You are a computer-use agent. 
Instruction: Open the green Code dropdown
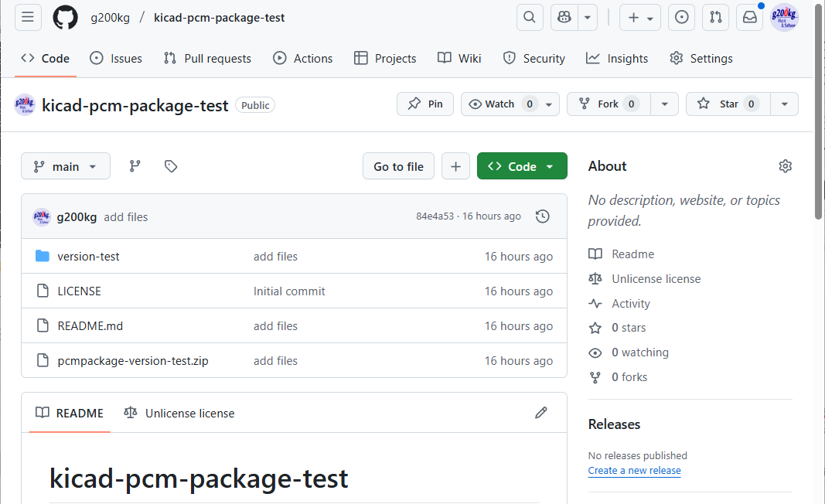(522, 166)
